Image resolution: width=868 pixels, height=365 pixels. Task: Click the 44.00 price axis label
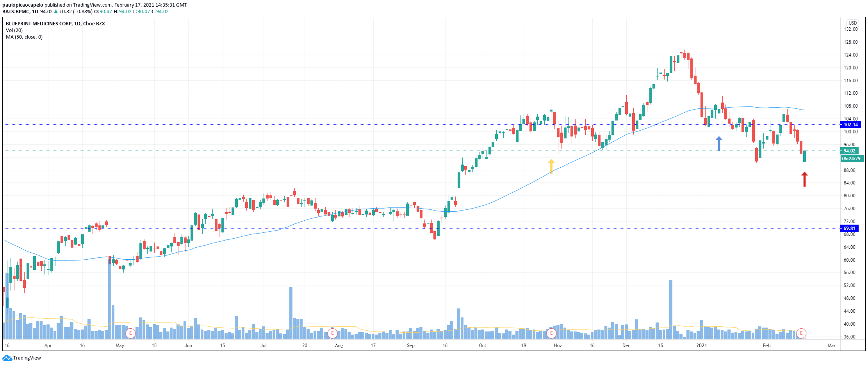click(x=849, y=311)
